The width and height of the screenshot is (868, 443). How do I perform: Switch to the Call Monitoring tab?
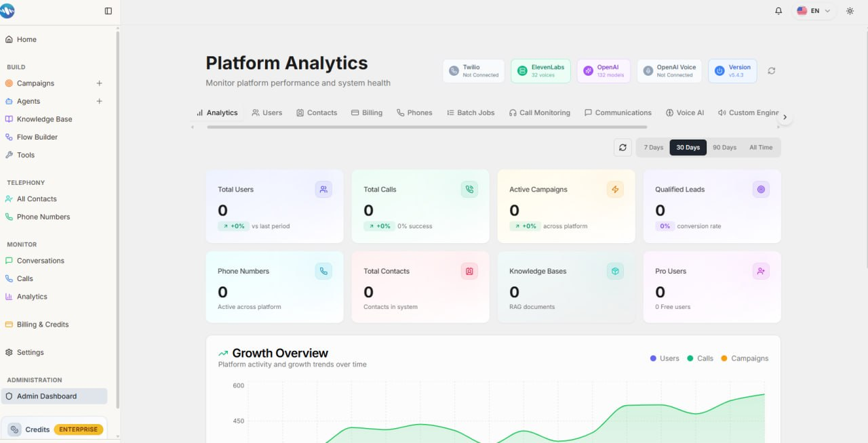pyautogui.click(x=540, y=112)
